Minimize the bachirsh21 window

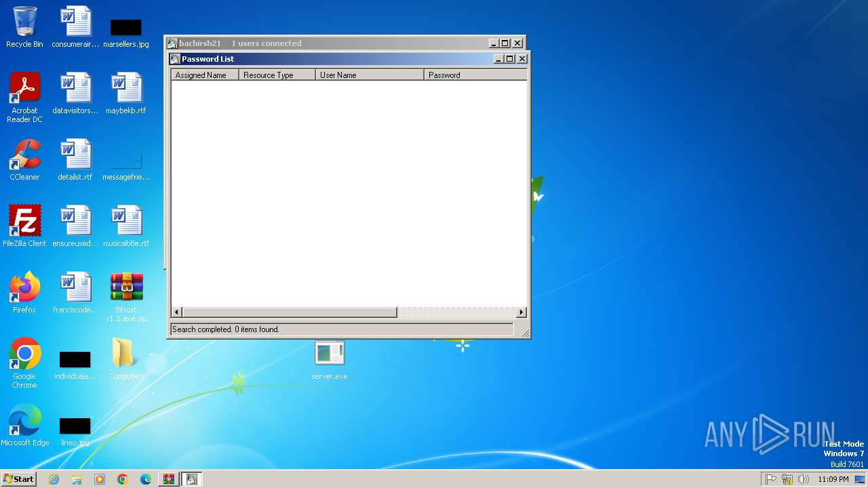tap(494, 43)
